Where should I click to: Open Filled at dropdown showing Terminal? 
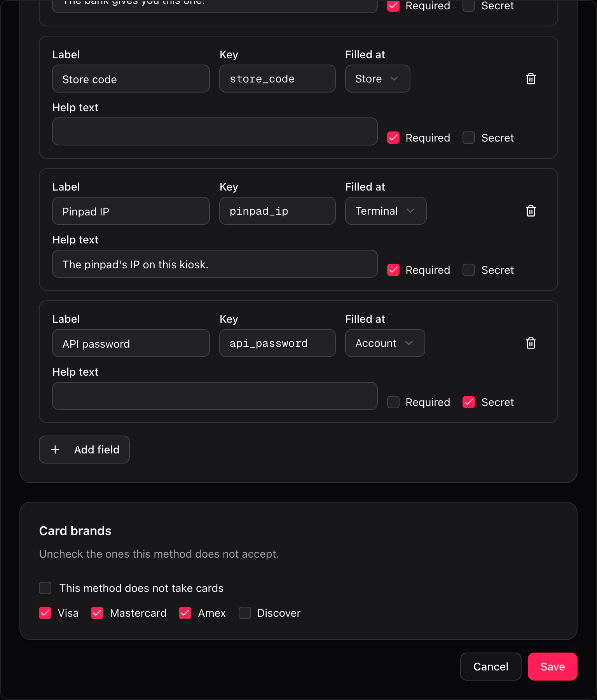coord(386,211)
